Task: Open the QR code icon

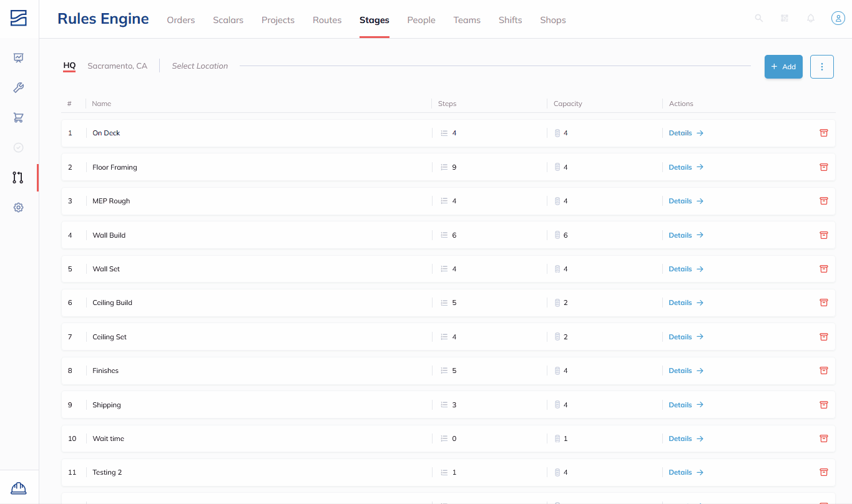Action: (785, 19)
